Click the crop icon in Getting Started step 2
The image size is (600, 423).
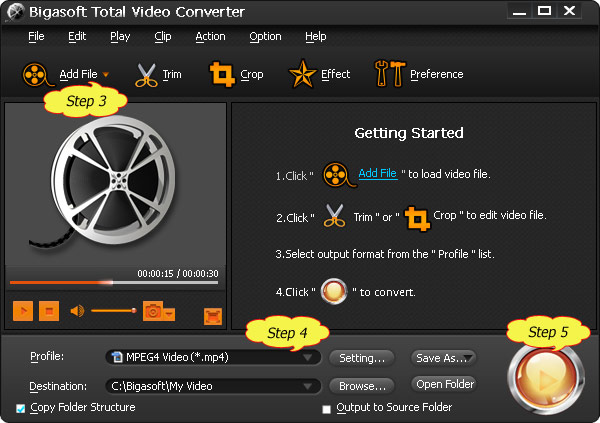coord(417,219)
